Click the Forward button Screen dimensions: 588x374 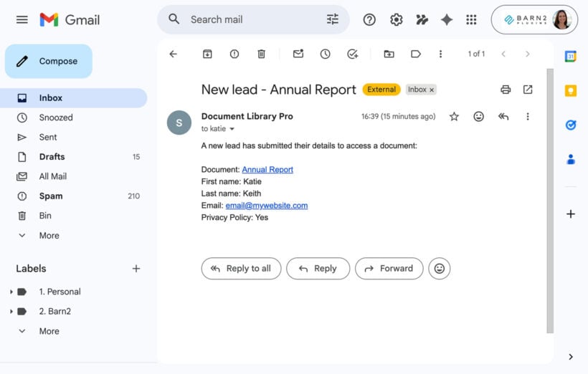[x=389, y=269]
